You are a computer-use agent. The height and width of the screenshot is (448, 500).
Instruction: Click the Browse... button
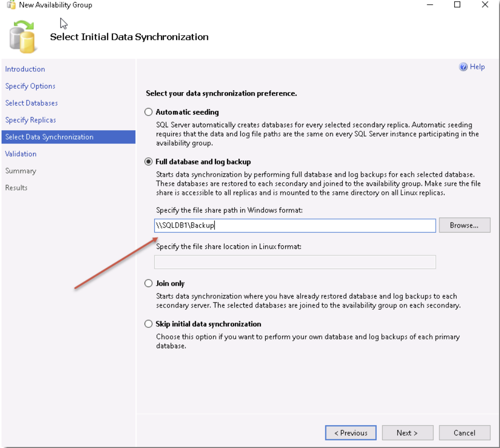coord(464,225)
